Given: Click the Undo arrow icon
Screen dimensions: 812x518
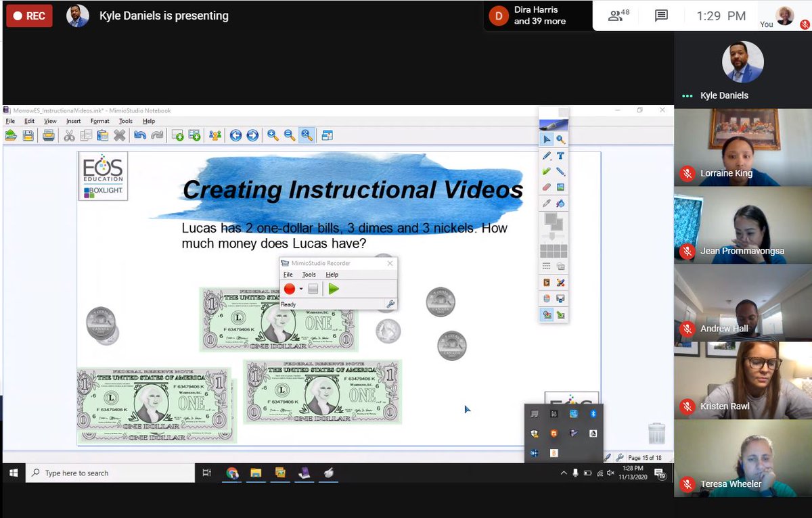Looking at the screenshot, I should click(x=139, y=135).
